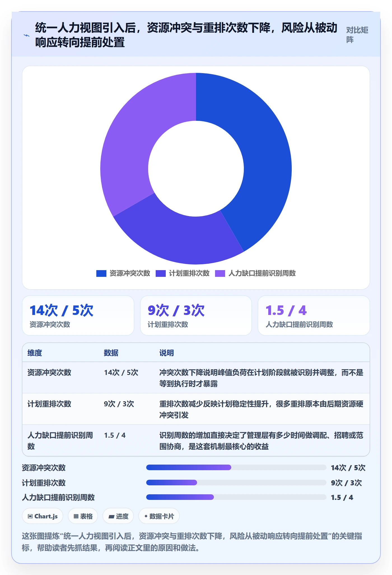Screen dimensions: 392x575
Task: Click the large 14次 / 5次 stat card value
Action: tap(62, 310)
